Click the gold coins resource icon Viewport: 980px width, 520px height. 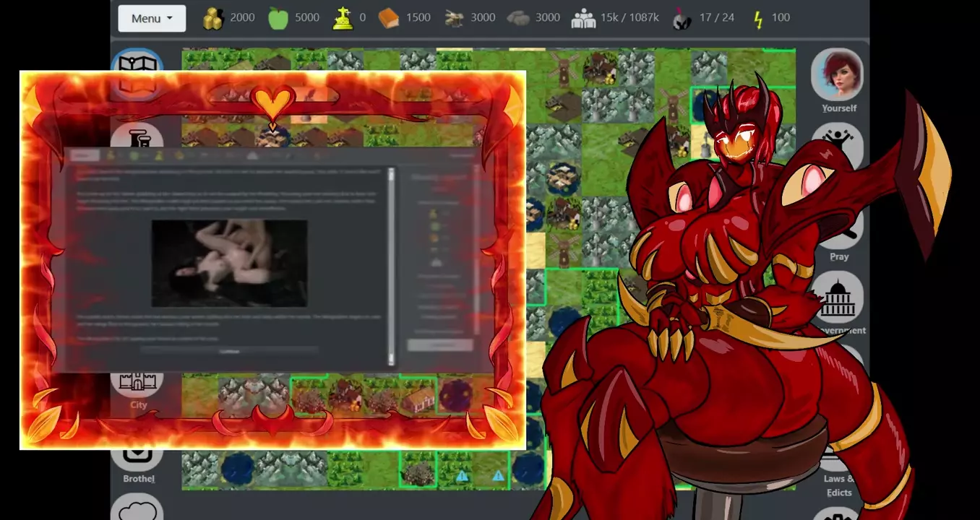pyautogui.click(x=212, y=18)
